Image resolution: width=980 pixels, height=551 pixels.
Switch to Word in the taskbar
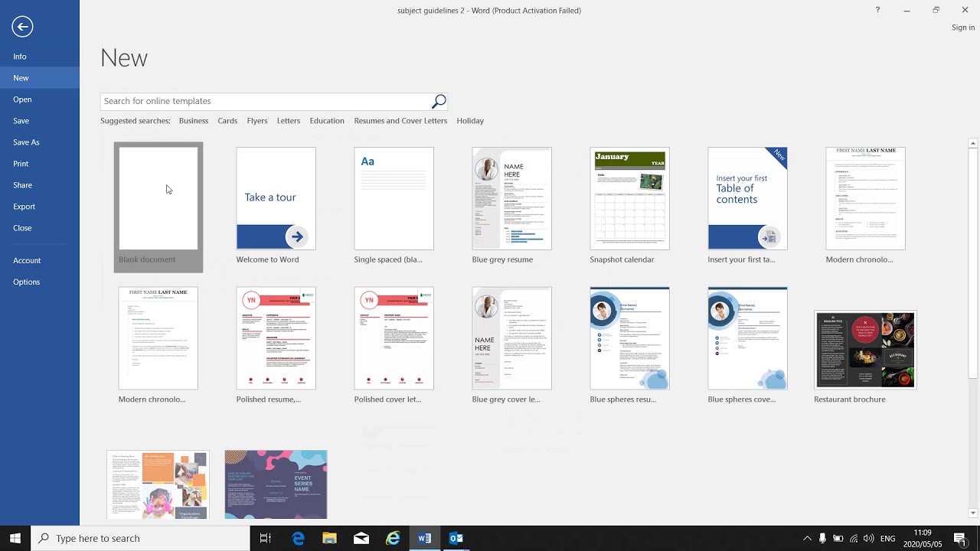(x=424, y=538)
